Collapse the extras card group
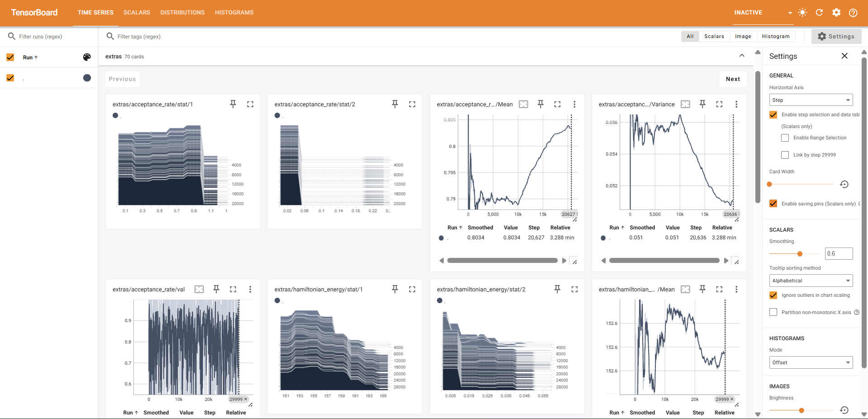The width and height of the screenshot is (868, 419). click(x=742, y=56)
